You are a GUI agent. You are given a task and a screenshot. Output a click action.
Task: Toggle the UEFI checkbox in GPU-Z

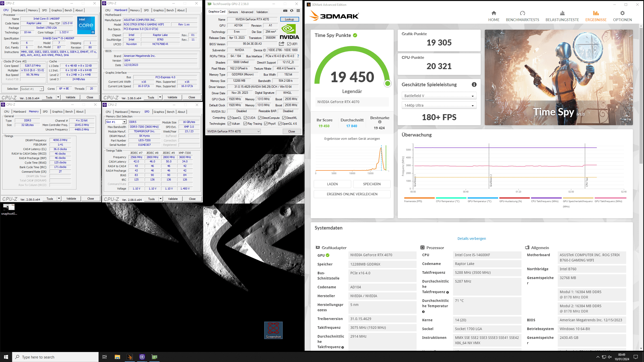pyautogui.click(x=289, y=44)
